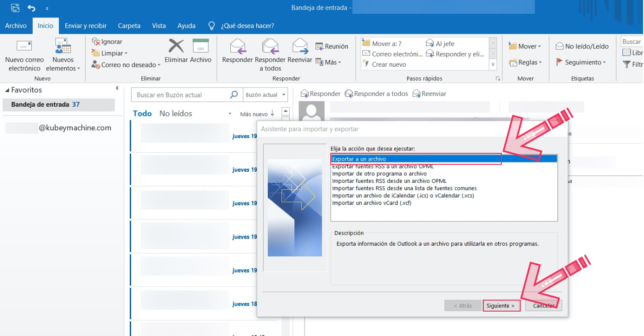Click the Reunión icon
The height and width of the screenshot is (336, 644).
coord(319,46)
